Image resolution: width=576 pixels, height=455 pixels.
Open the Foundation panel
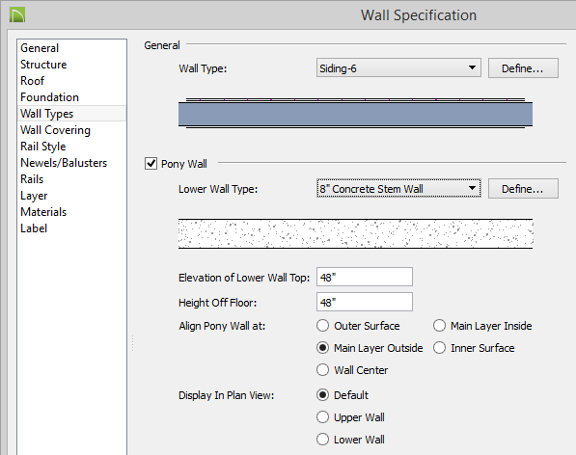tap(49, 97)
